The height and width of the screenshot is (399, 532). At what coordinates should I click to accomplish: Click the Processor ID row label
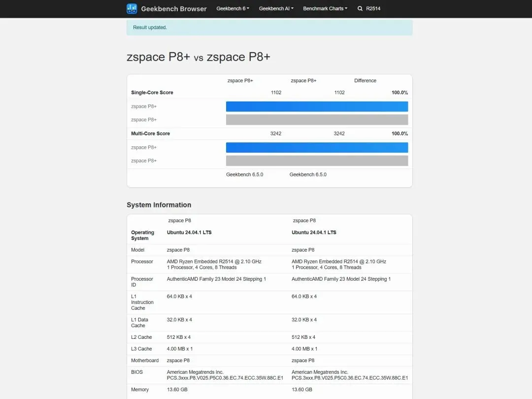click(x=142, y=282)
